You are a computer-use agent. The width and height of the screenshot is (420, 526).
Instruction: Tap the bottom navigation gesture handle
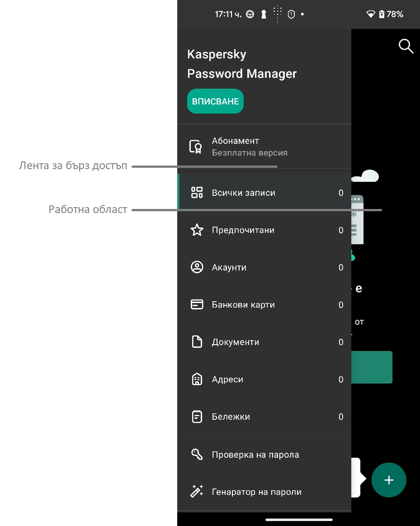(x=298, y=520)
